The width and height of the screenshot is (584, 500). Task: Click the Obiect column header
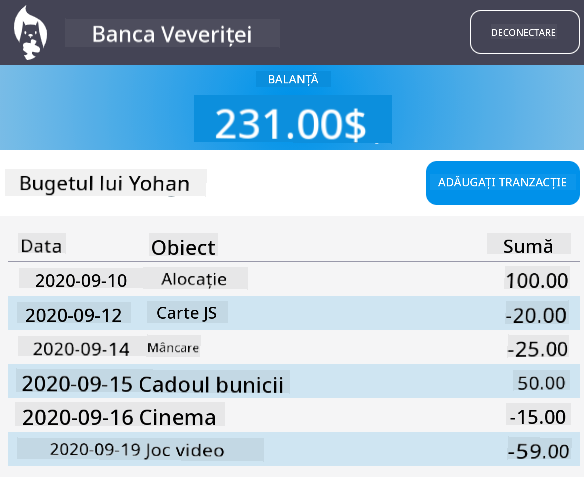pos(183,247)
